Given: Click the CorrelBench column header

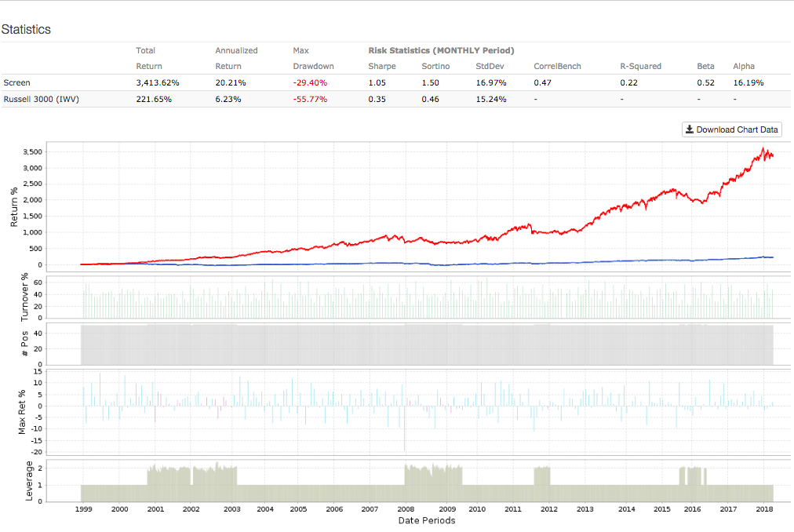Looking at the screenshot, I should pos(557,66).
